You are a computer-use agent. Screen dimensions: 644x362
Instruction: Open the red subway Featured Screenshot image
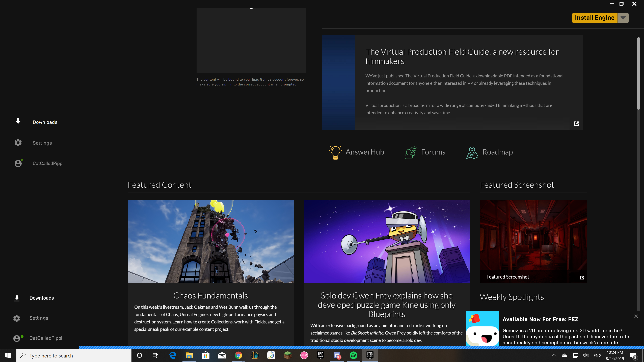tap(533, 241)
